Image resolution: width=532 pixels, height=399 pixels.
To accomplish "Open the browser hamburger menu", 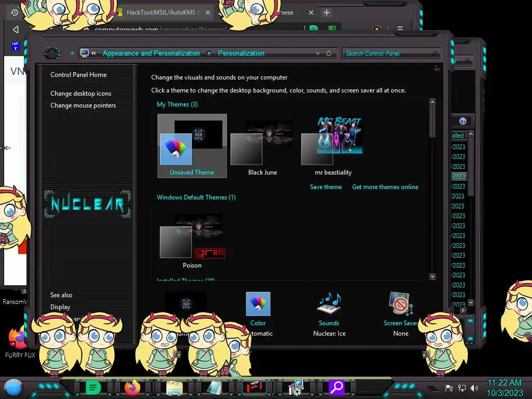I will point(400,29).
